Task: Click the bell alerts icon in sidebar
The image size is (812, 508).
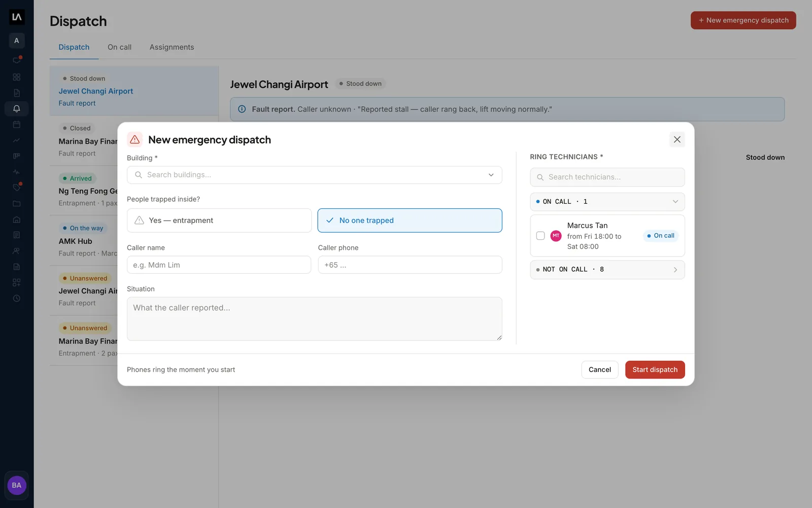Action: tap(17, 109)
